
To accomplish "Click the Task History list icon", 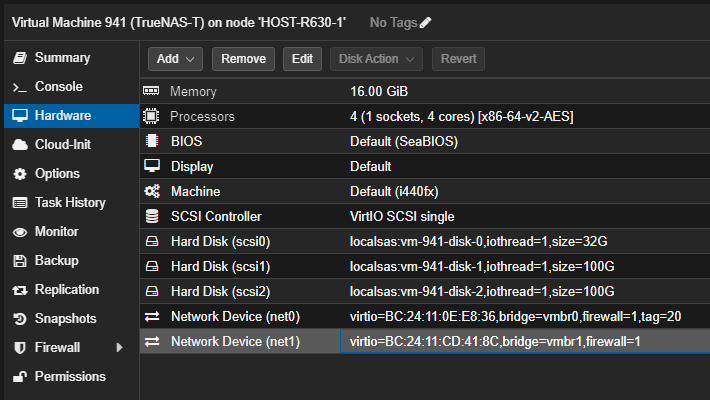I will pyautogui.click(x=20, y=203).
